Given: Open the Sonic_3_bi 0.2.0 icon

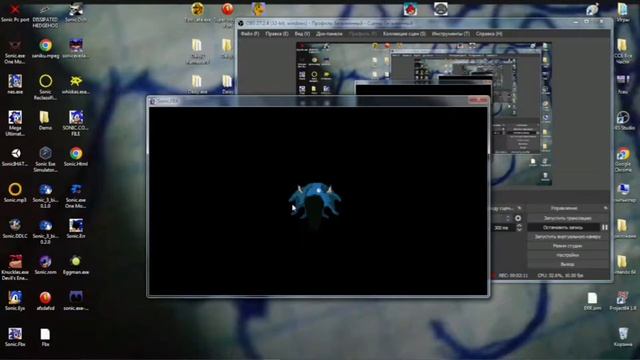Looking at the screenshot, I should click(x=45, y=225).
